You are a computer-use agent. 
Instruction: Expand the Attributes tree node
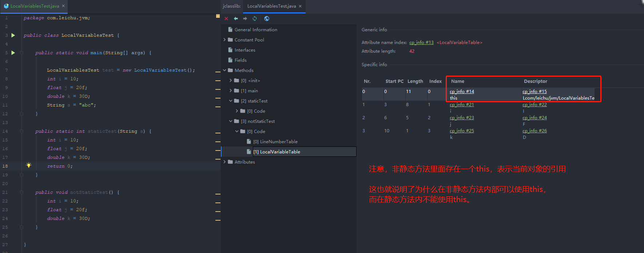pos(224,162)
